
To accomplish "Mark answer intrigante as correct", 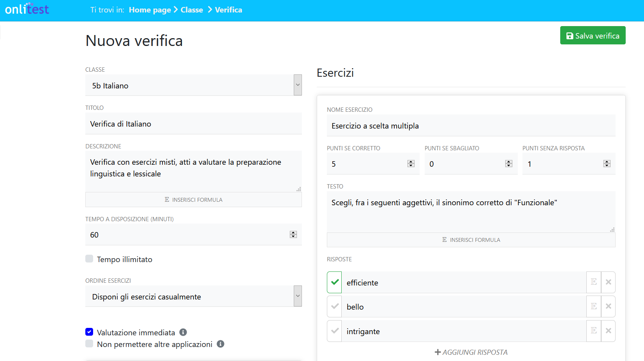I will tap(334, 331).
